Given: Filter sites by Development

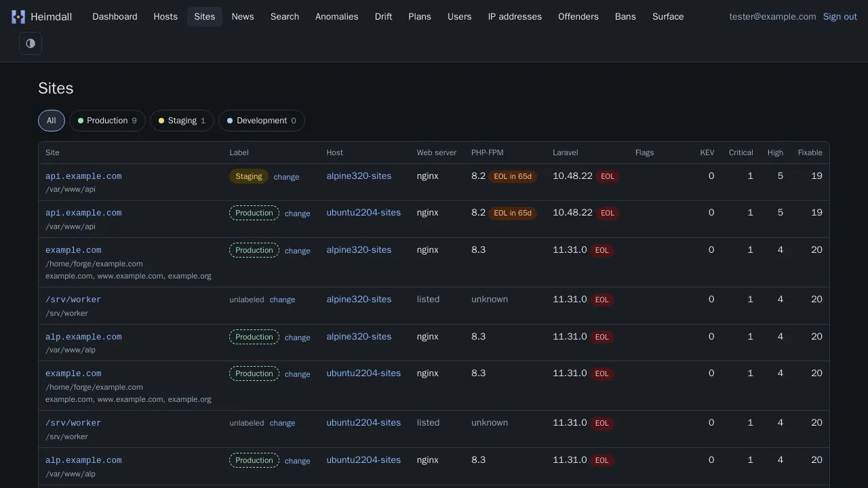Looking at the screenshot, I should pyautogui.click(x=262, y=121).
